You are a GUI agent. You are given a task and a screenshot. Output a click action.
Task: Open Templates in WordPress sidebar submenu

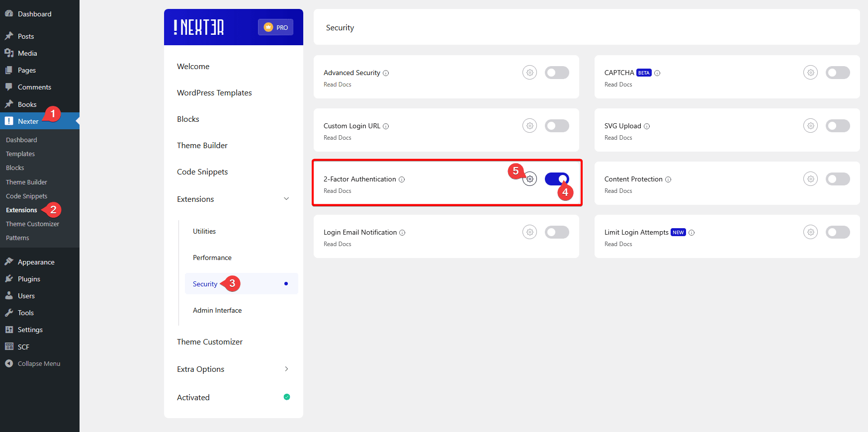tap(20, 154)
